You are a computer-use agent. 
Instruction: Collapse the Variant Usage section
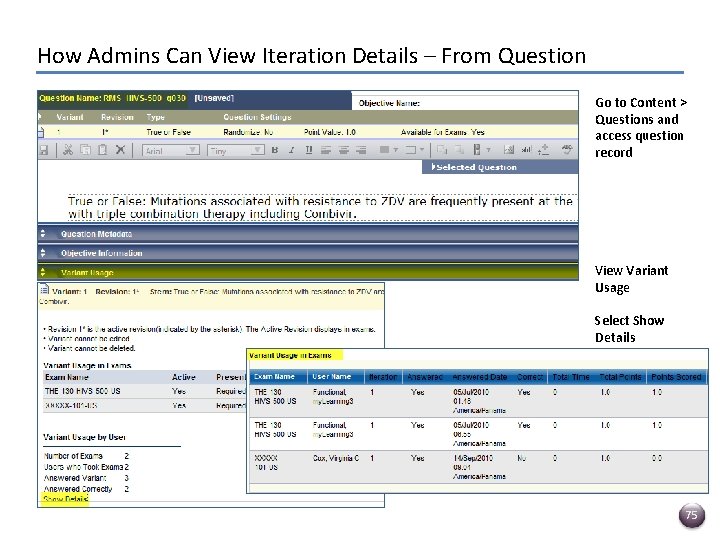point(308,272)
